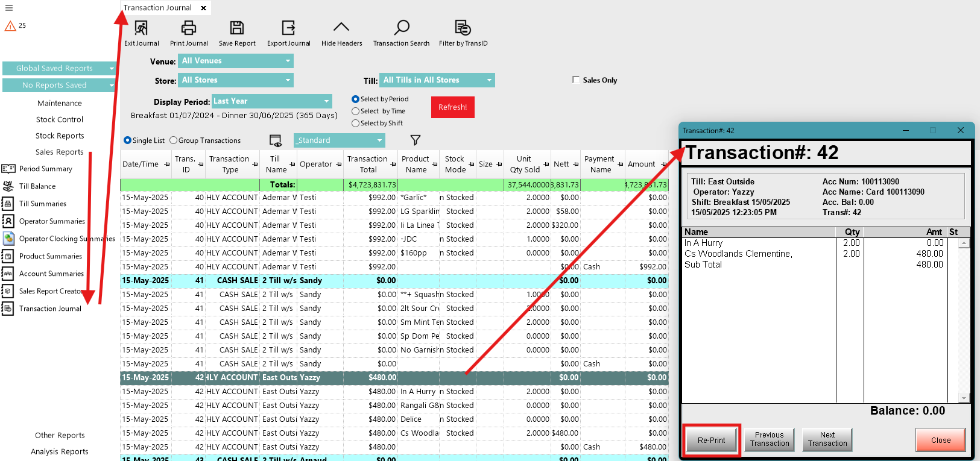Go to Next Transaction
Image resolution: width=980 pixels, height=461 pixels.
[x=827, y=439]
